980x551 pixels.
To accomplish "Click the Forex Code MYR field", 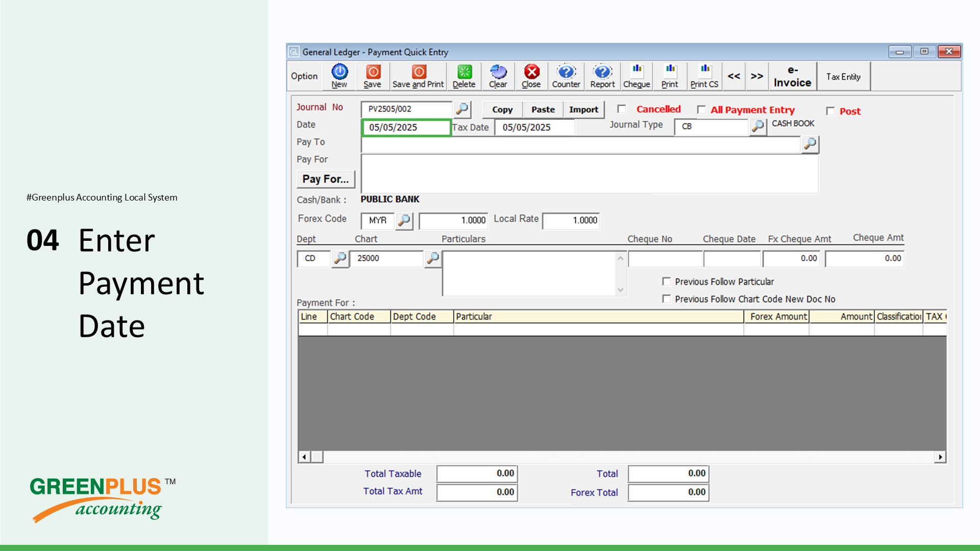I will [378, 220].
